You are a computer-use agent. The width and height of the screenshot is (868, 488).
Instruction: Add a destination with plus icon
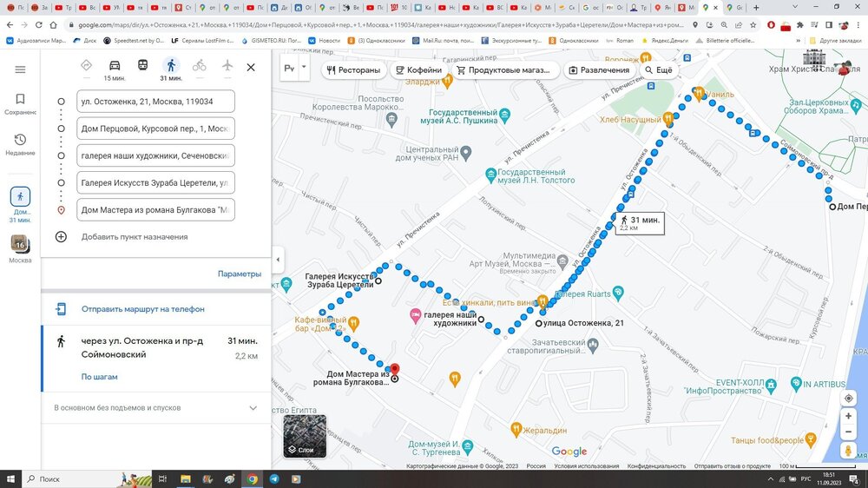coord(61,236)
